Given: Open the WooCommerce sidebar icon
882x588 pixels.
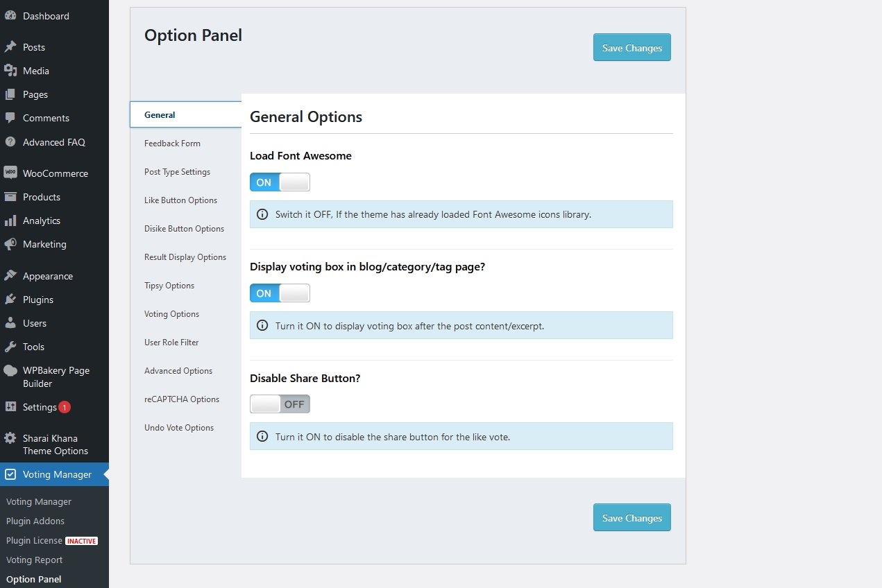Looking at the screenshot, I should tap(11, 173).
